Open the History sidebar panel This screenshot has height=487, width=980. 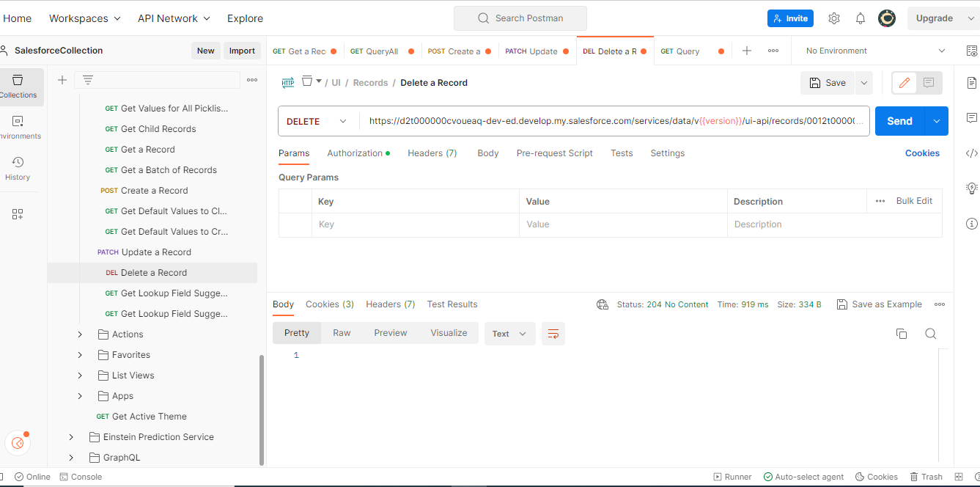pyautogui.click(x=18, y=169)
